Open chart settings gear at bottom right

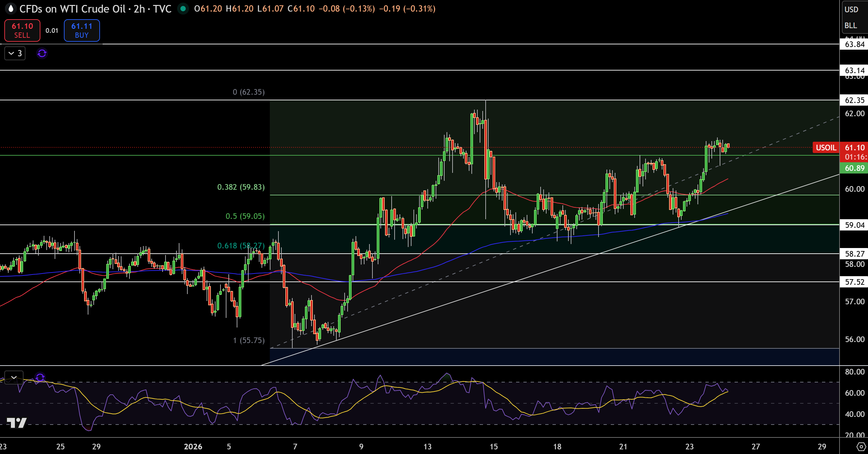tap(861, 447)
